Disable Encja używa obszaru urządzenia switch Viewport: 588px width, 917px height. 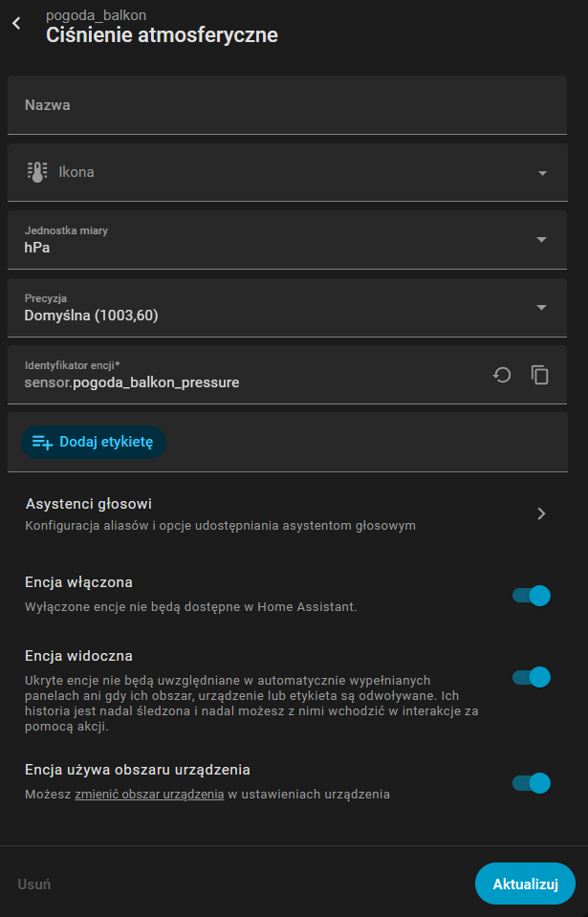coord(532,783)
